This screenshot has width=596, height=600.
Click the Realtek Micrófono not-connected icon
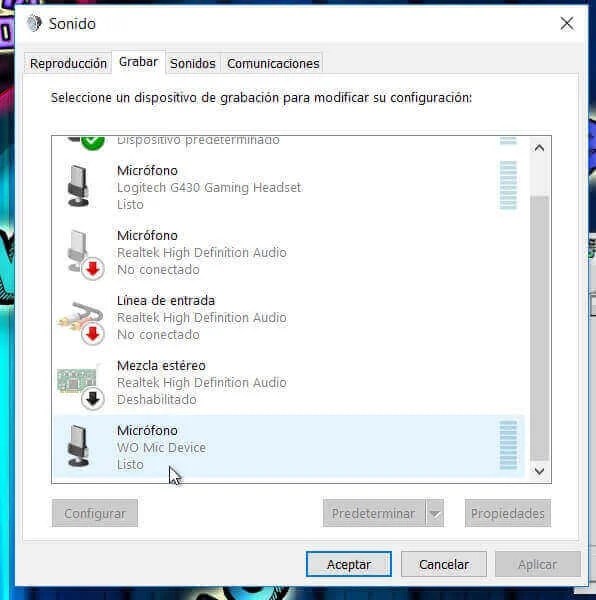point(85,253)
